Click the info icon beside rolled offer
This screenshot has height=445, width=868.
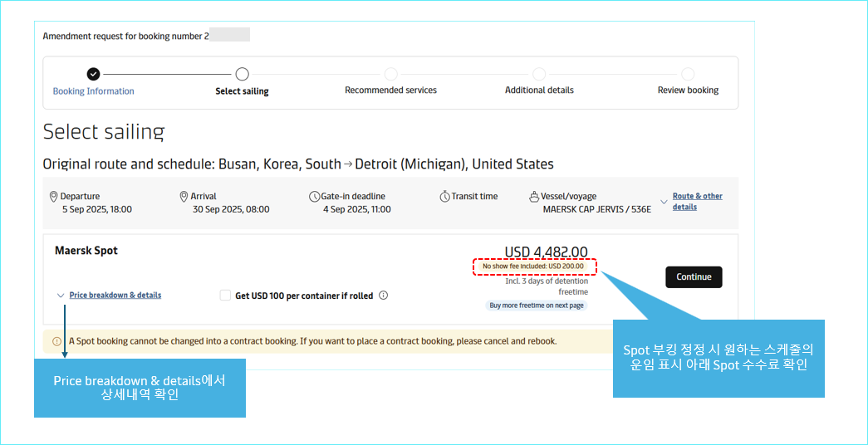pos(383,296)
